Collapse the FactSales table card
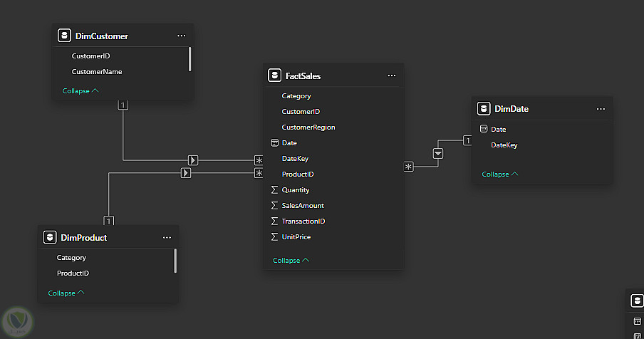This screenshot has height=339, width=644. click(x=291, y=260)
